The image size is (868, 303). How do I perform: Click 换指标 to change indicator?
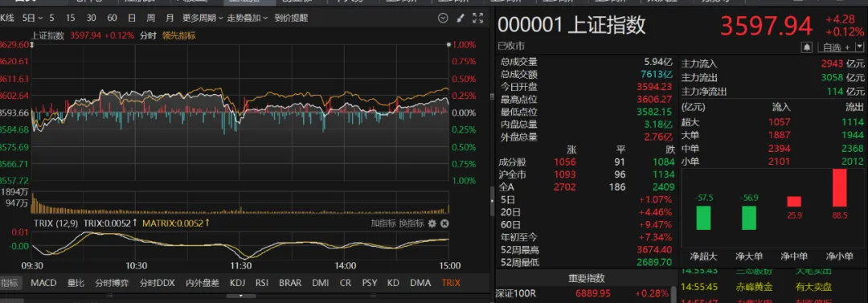[411, 223]
